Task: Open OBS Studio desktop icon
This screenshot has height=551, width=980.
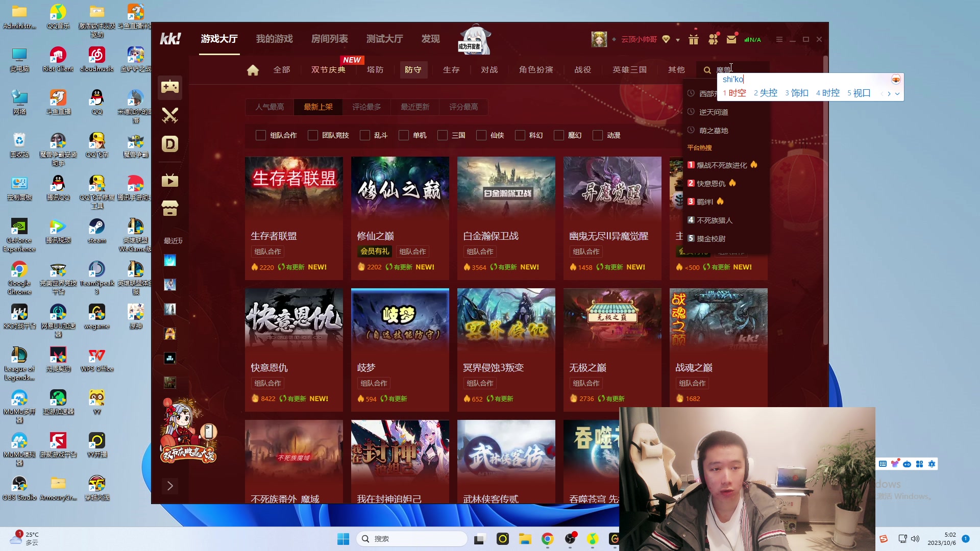Action: click(x=19, y=488)
